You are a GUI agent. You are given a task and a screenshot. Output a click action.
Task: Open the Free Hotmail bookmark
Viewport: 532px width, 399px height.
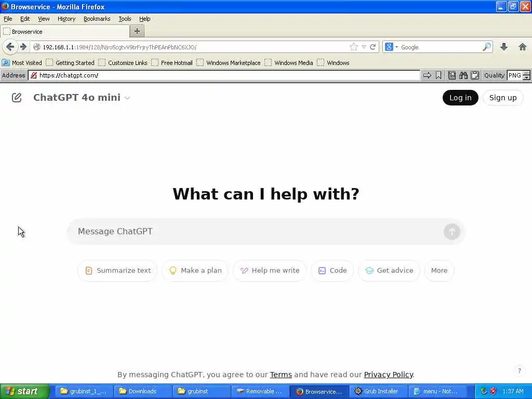pos(172,63)
